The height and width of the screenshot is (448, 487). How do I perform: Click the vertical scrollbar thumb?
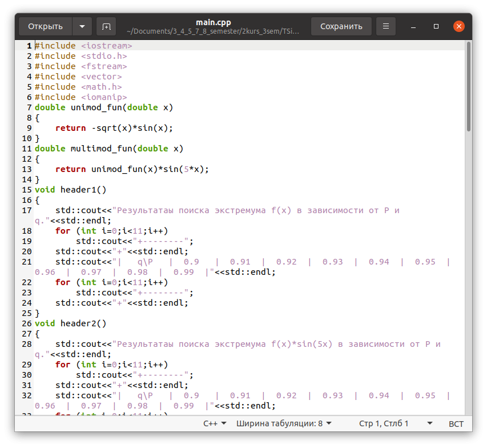(469, 87)
